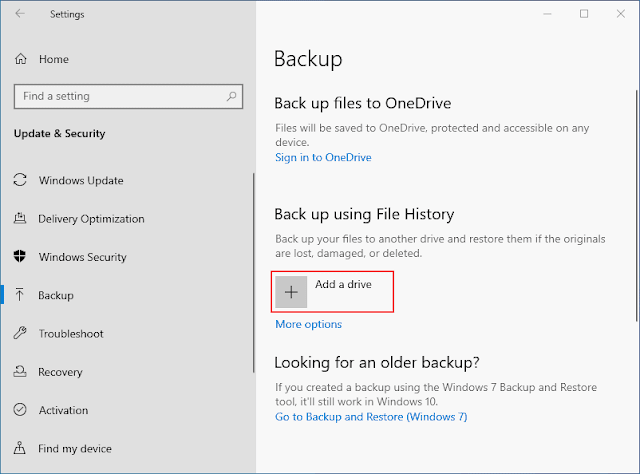Maximize the Settings window

tap(584, 14)
